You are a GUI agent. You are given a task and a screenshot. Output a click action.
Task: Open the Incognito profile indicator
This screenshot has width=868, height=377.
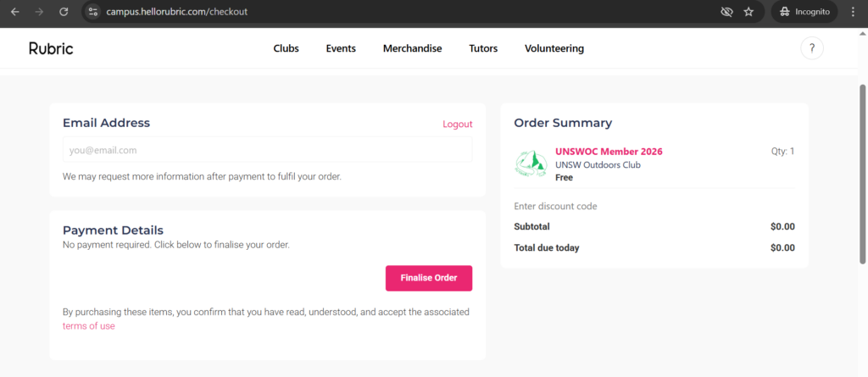pyautogui.click(x=804, y=13)
